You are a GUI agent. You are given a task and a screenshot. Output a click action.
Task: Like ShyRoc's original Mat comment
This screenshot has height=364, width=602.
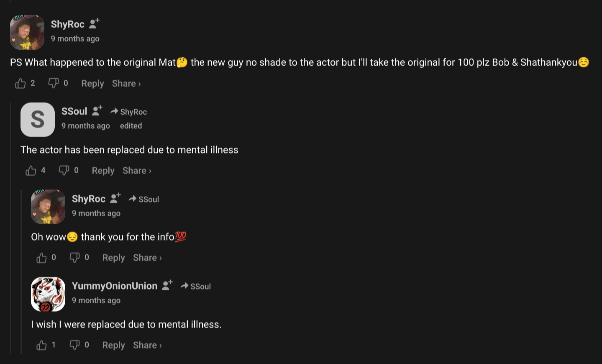20,84
